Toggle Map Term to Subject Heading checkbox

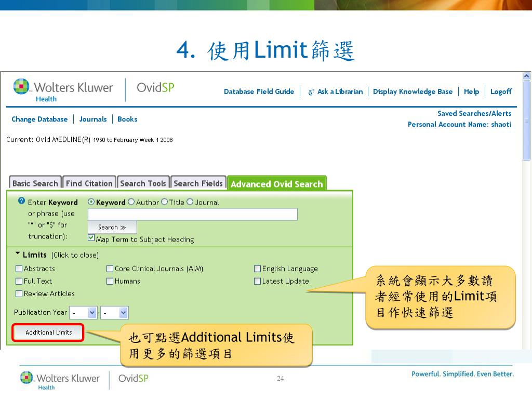tap(91, 238)
